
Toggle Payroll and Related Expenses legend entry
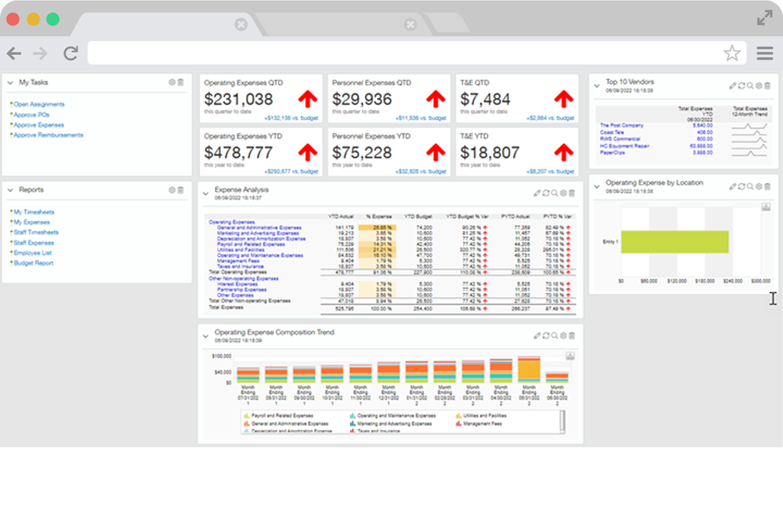pyautogui.click(x=272, y=416)
